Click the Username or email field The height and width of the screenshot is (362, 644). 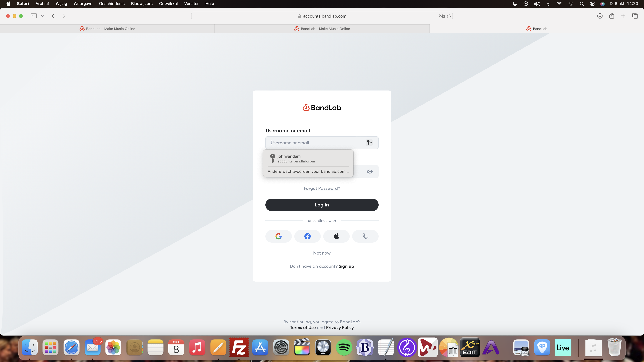tap(322, 143)
